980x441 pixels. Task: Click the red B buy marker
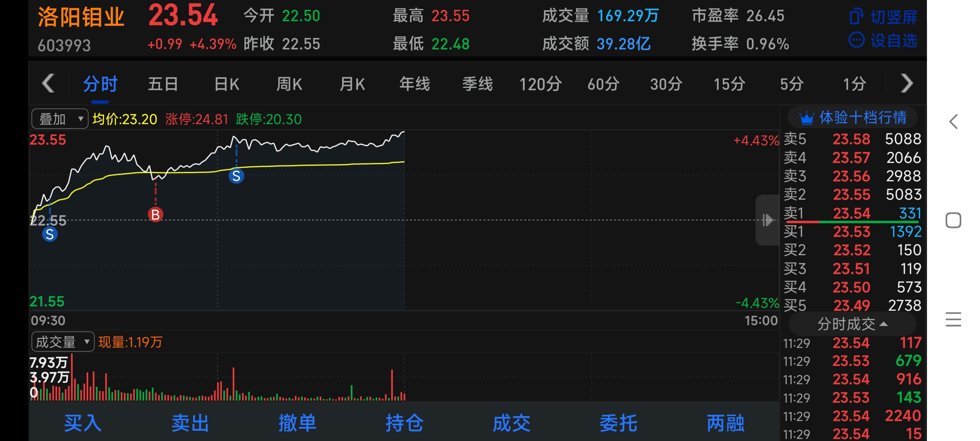[x=155, y=214]
